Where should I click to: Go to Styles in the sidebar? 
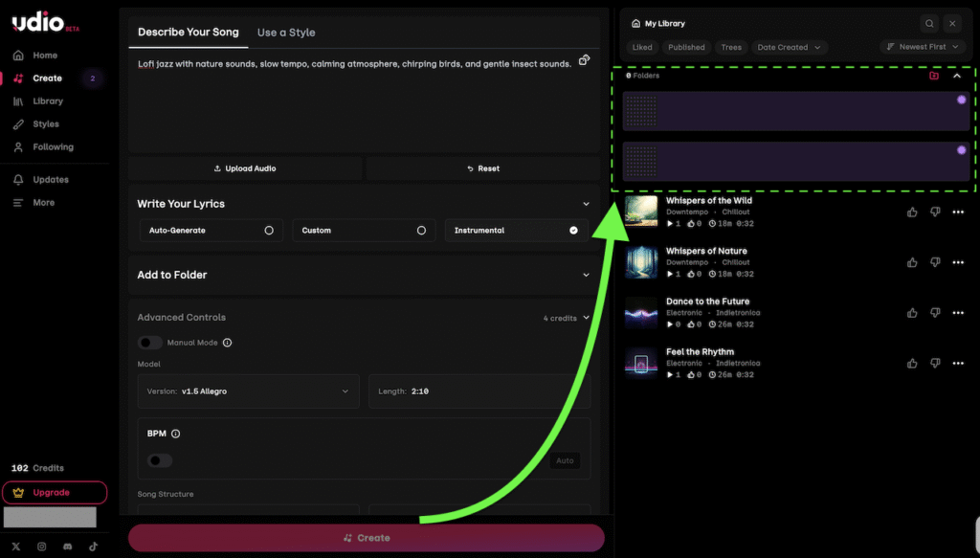point(46,124)
